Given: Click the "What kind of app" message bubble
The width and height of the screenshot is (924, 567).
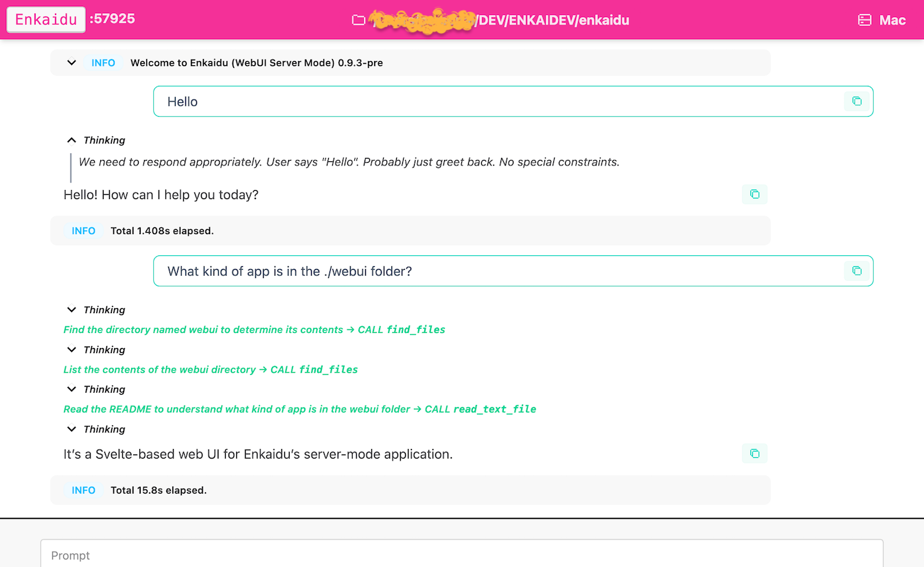Looking at the screenshot, I should [513, 270].
